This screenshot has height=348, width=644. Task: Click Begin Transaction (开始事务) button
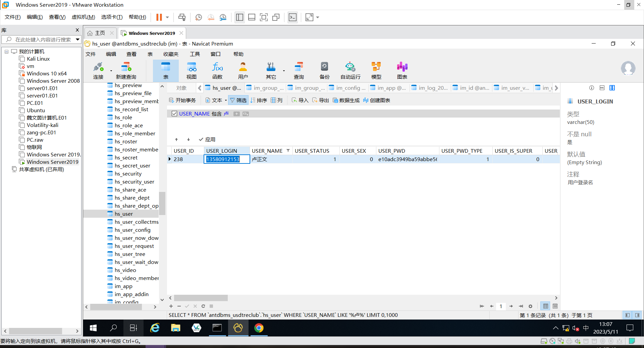click(x=182, y=100)
